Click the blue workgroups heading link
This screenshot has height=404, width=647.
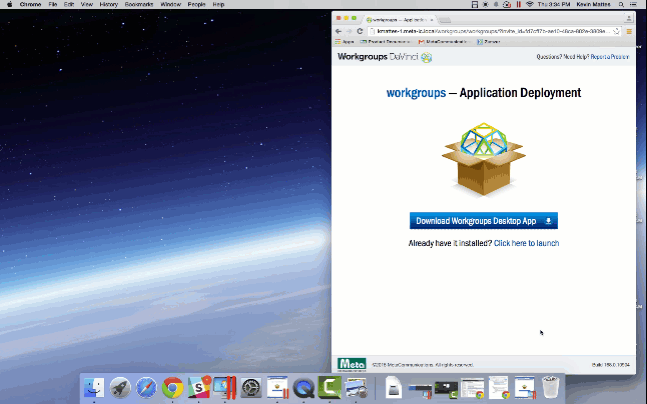pos(416,93)
